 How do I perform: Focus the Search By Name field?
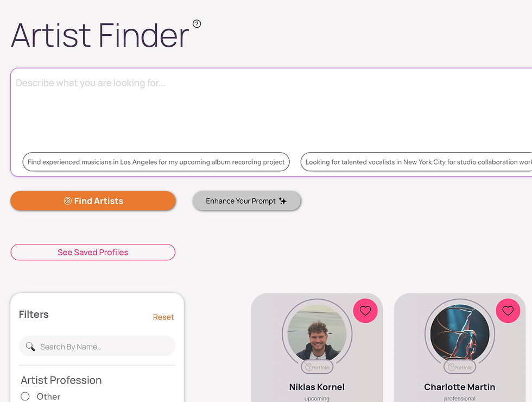click(97, 347)
